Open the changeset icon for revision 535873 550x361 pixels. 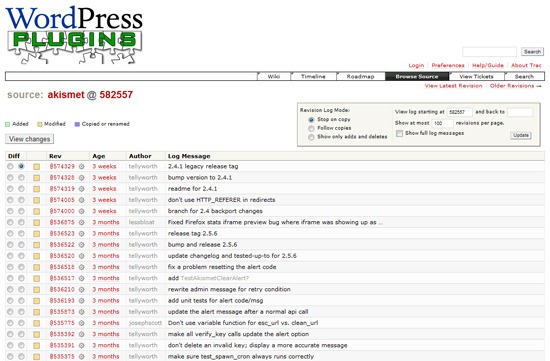tap(81, 312)
